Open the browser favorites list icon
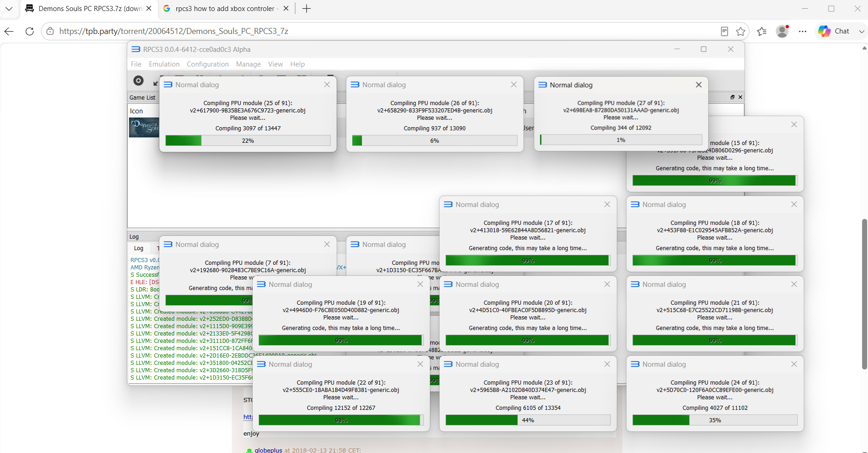 pyautogui.click(x=762, y=31)
